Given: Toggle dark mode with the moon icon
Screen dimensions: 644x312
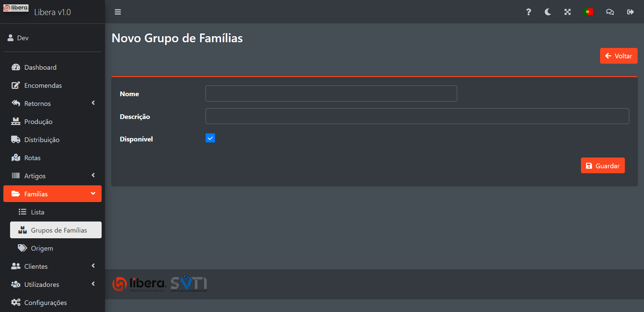Looking at the screenshot, I should tap(548, 12).
